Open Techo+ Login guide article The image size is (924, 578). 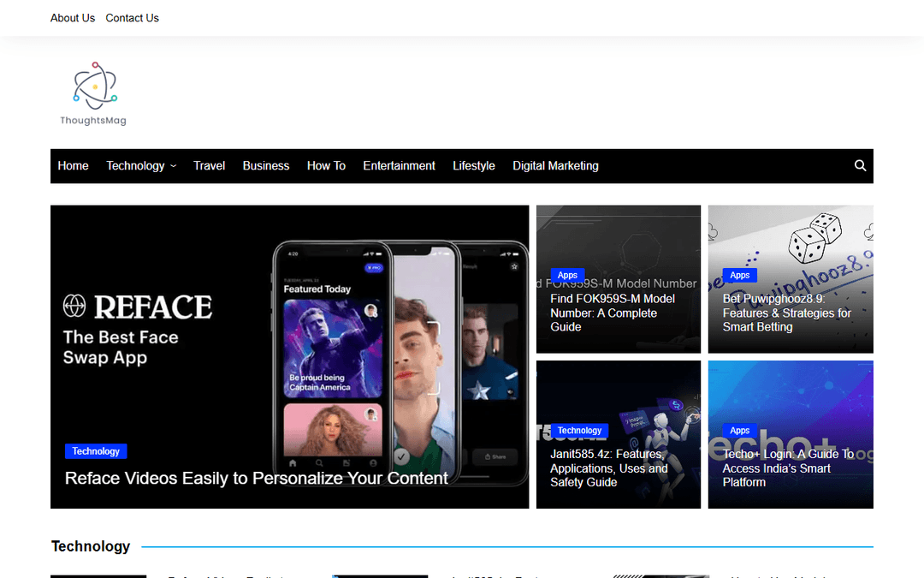click(x=788, y=468)
